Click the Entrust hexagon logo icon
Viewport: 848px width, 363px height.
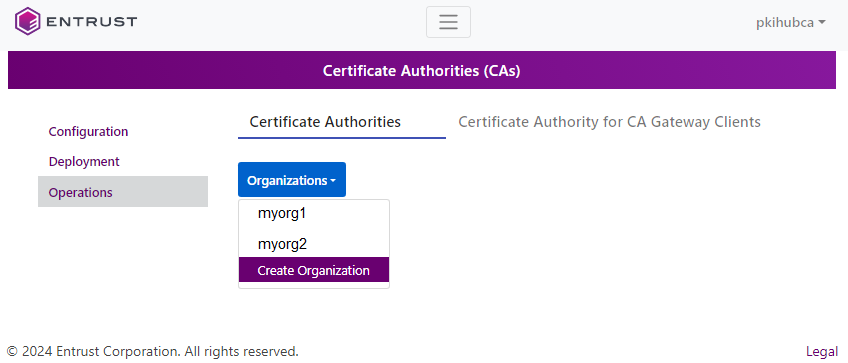coord(28,22)
